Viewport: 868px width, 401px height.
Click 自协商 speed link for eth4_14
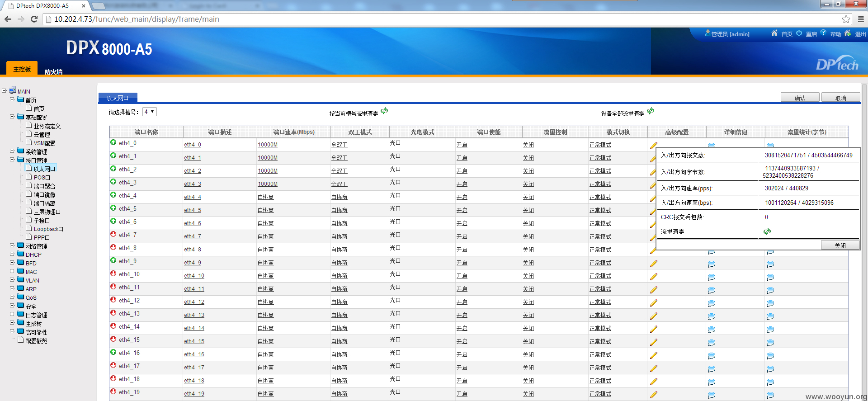coord(265,328)
